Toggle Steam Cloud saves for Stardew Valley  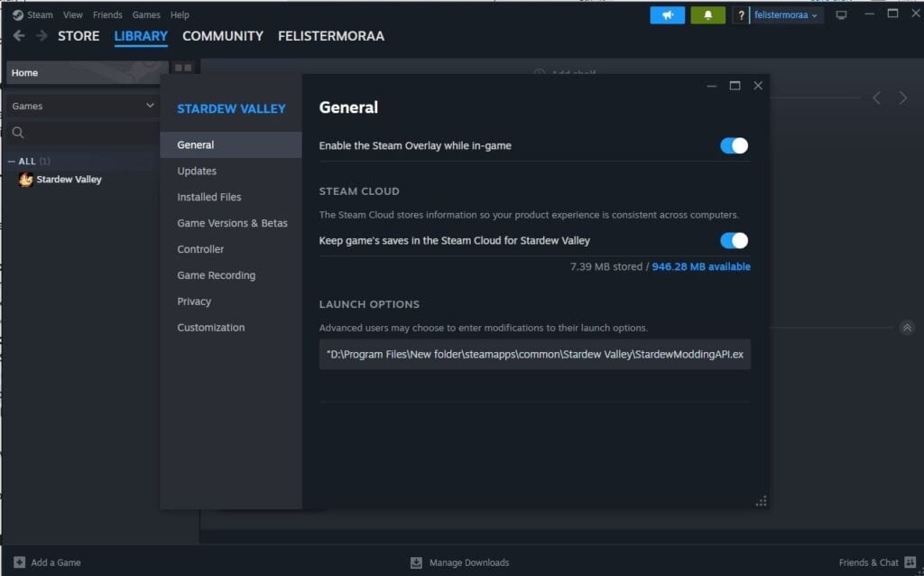(734, 240)
